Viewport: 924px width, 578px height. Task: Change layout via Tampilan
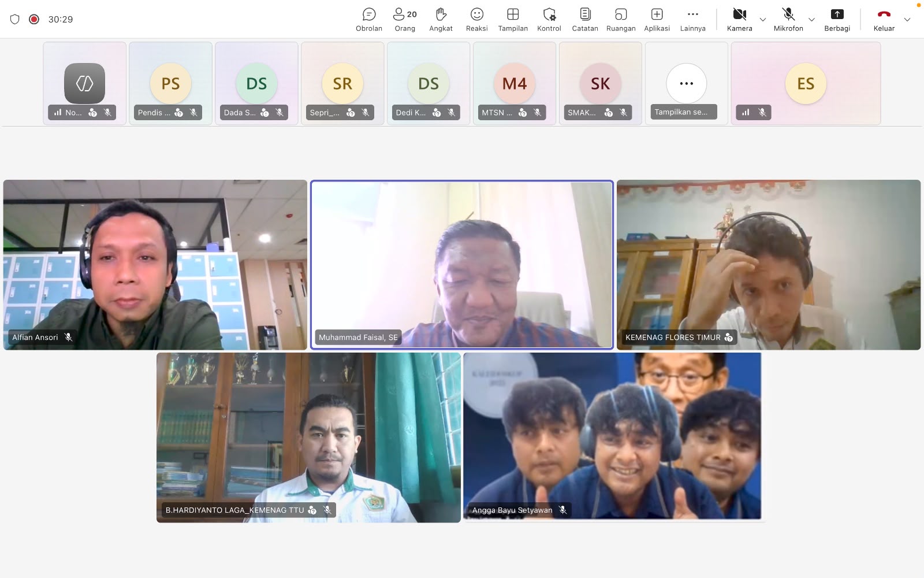513,20
